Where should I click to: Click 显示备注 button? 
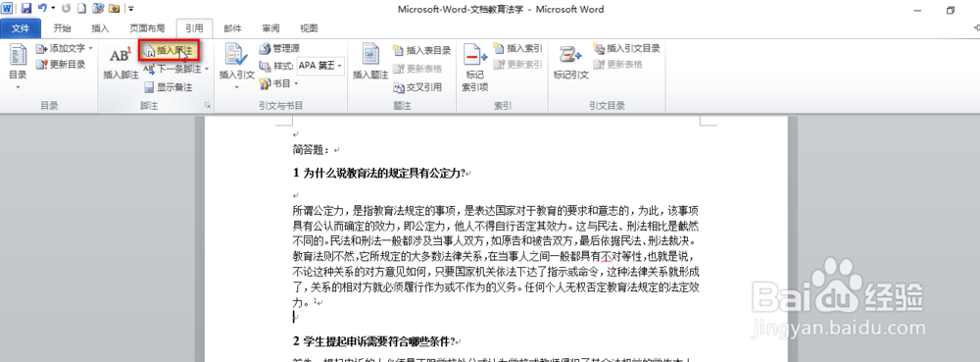click(x=169, y=87)
